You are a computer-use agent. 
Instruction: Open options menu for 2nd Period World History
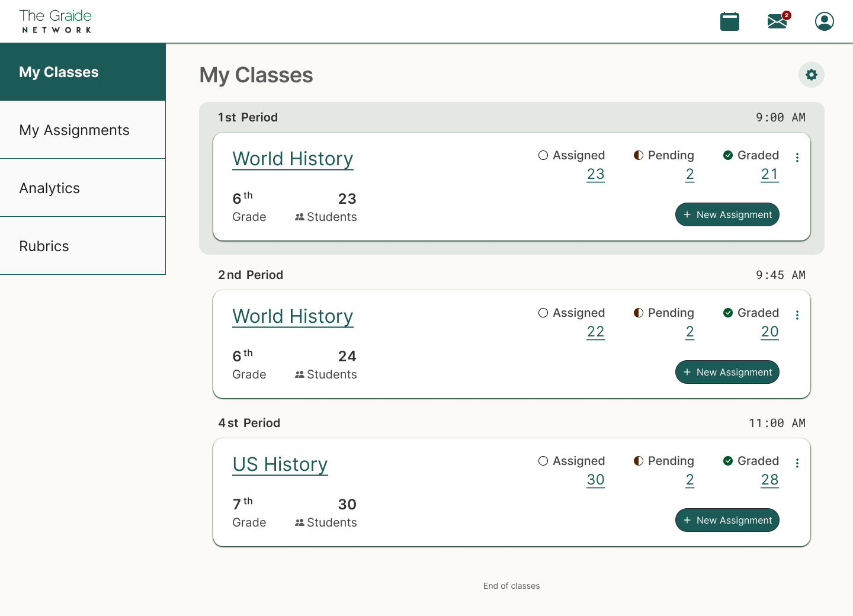797,315
